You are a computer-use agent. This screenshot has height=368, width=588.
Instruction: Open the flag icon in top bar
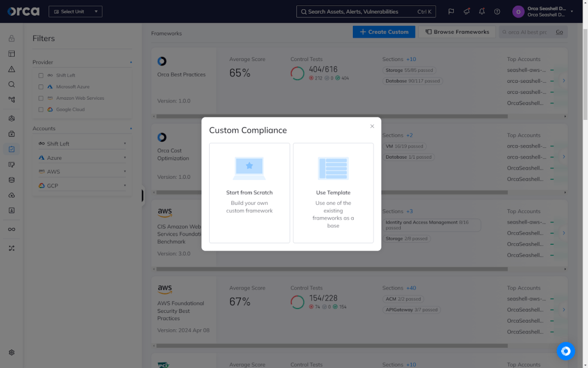[x=451, y=11]
